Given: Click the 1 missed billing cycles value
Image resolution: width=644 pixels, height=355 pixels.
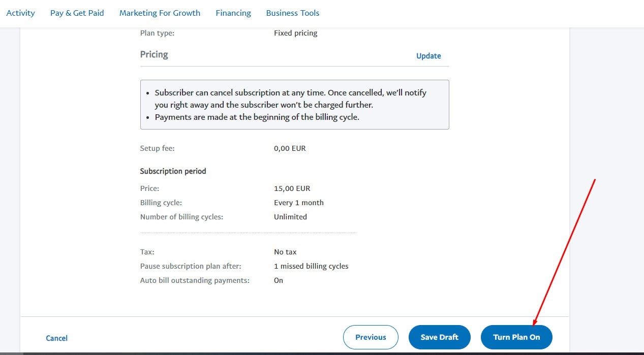Looking at the screenshot, I should pos(311,266).
